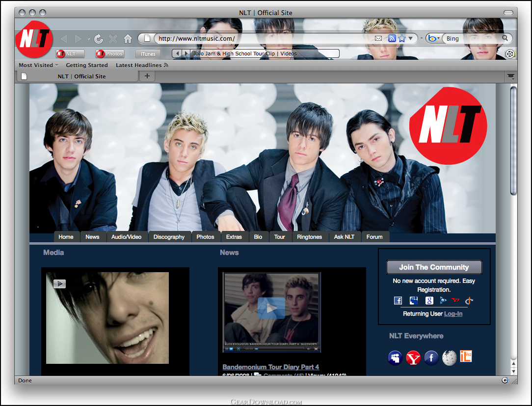Click the NLT toolbar button

(70, 53)
